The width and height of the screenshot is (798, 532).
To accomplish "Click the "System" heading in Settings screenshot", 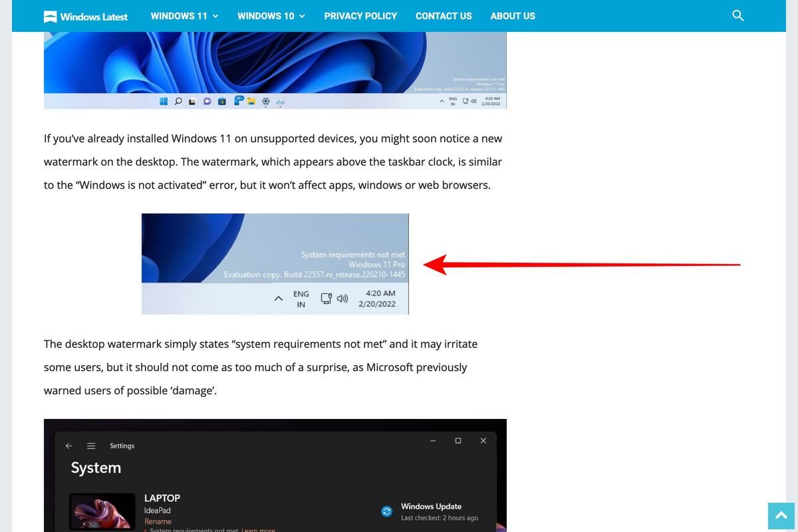I will 96,467.
